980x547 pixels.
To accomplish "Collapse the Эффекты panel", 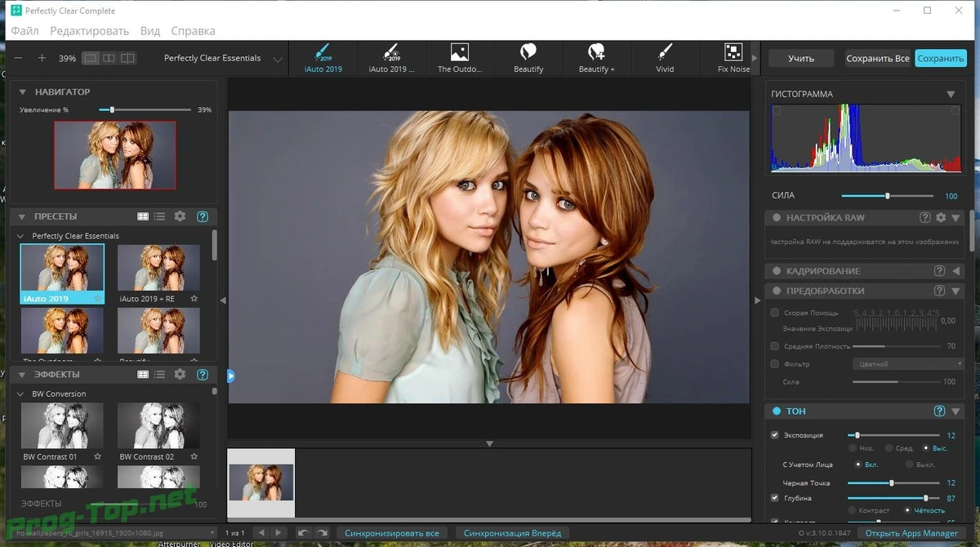I will [23, 374].
